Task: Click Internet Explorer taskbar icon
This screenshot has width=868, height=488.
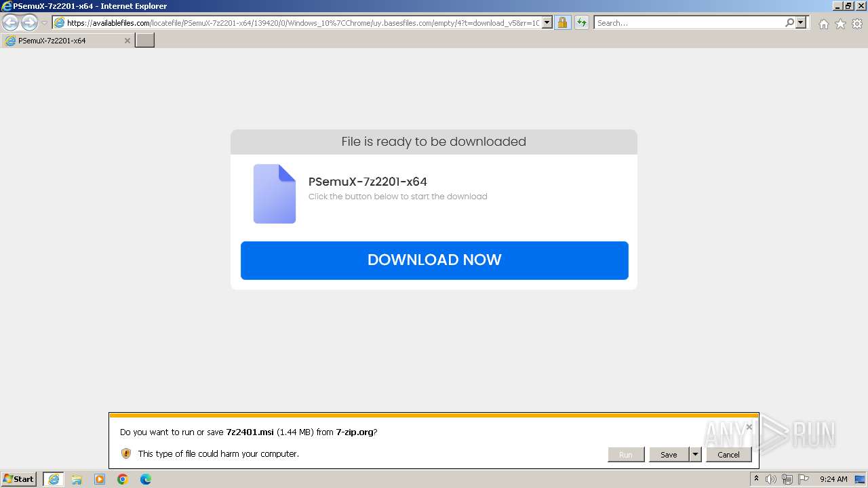Action: tap(54, 479)
